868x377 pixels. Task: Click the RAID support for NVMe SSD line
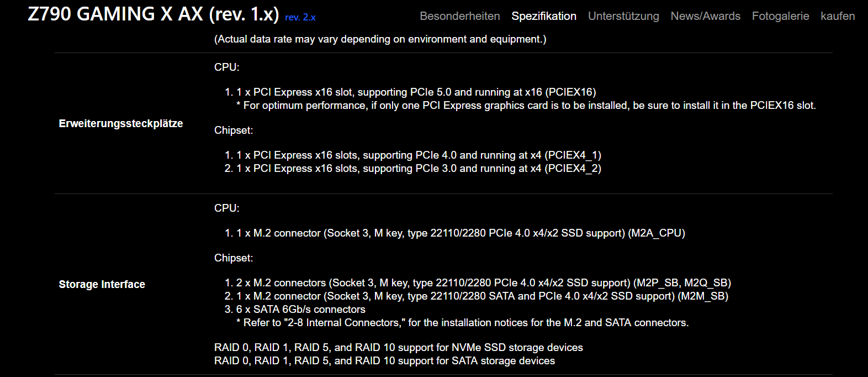pos(399,348)
